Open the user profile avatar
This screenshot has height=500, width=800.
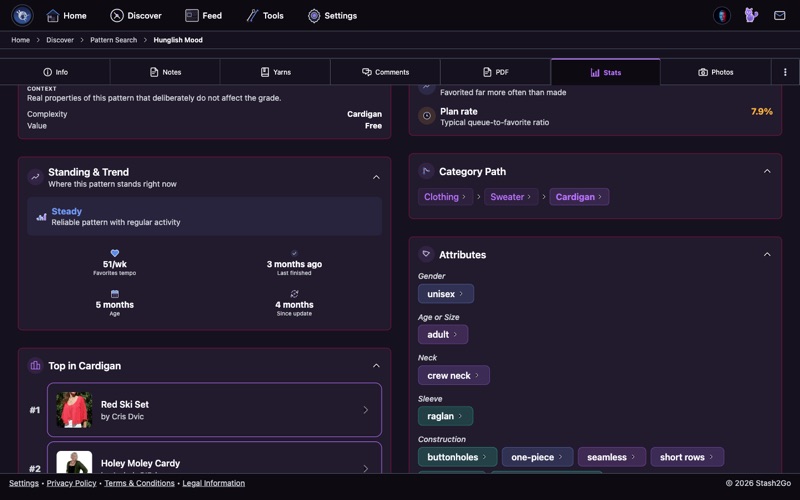click(721, 15)
